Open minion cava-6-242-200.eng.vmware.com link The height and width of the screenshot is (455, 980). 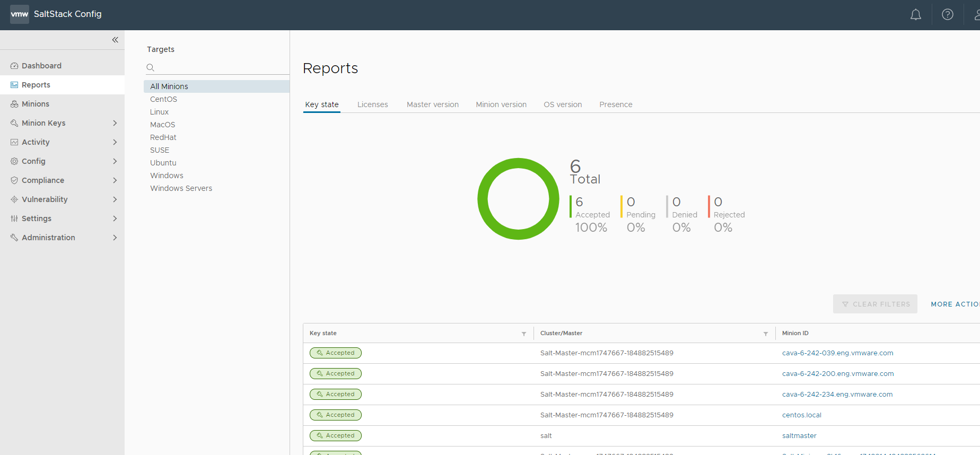(x=838, y=374)
